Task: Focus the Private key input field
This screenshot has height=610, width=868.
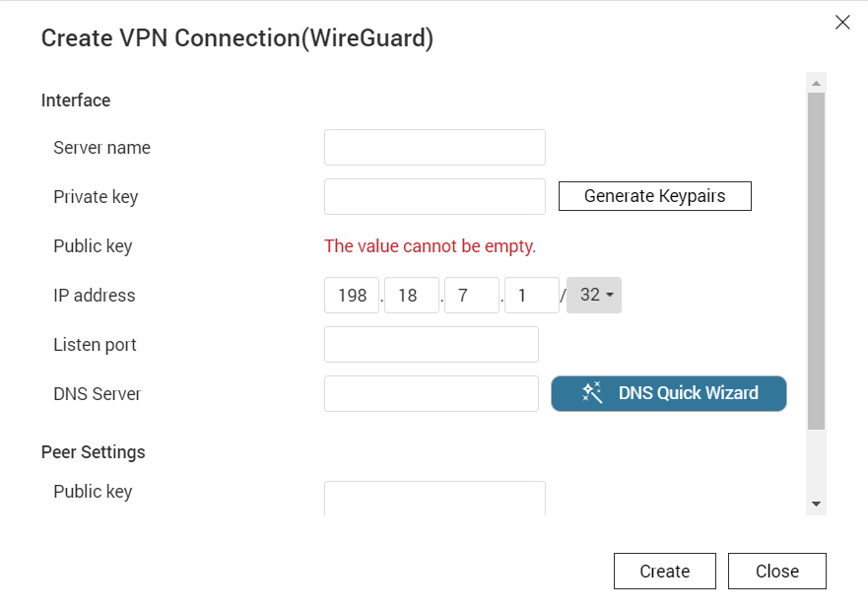Action: click(434, 196)
